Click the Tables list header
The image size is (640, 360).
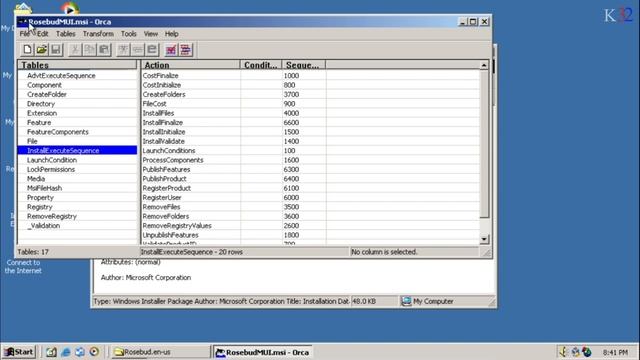point(77,65)
